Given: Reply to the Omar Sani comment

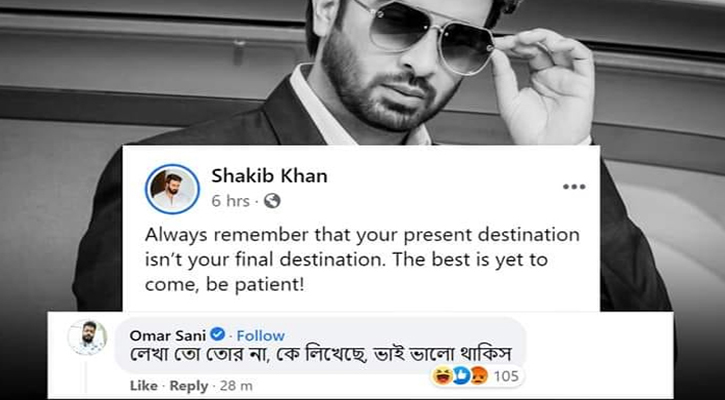Looking at the screenshot, I should 189,386.
